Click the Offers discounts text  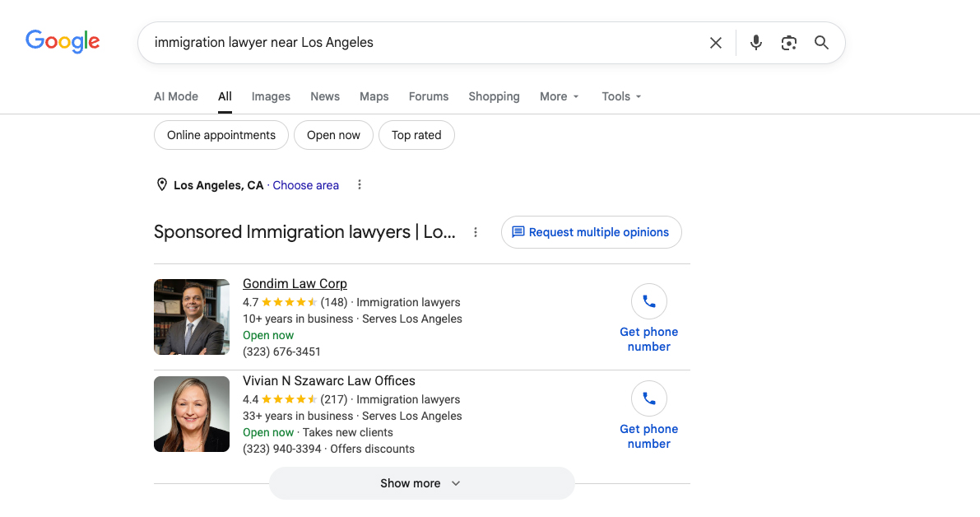(373, 449)
